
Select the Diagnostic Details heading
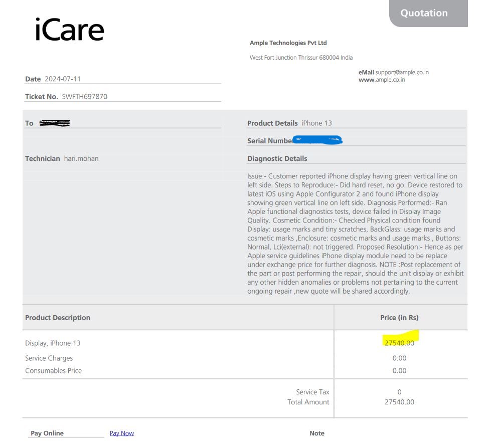277,159
